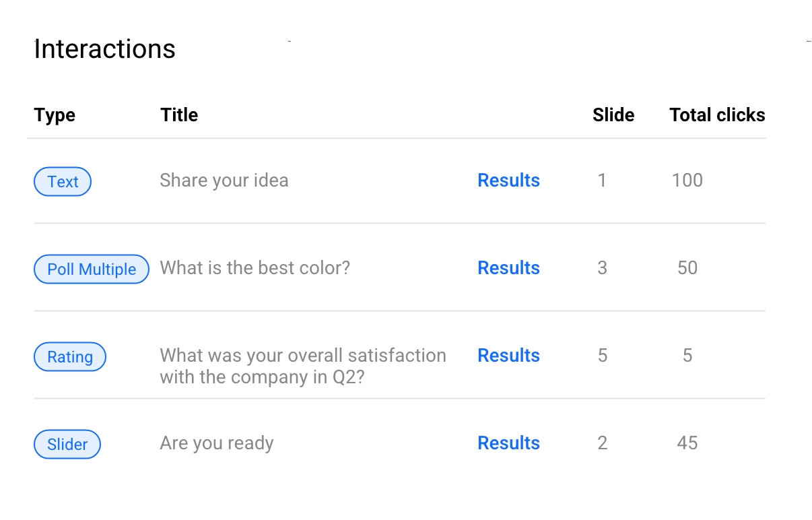Open Results for Share your idea

[x=508, y=181]
